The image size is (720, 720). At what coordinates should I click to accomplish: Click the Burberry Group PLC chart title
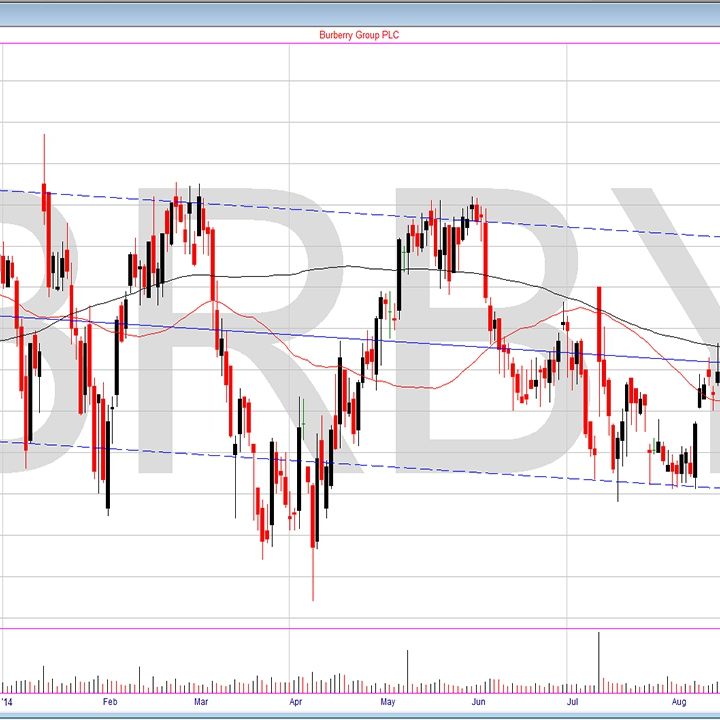click(x=359, y=35)
